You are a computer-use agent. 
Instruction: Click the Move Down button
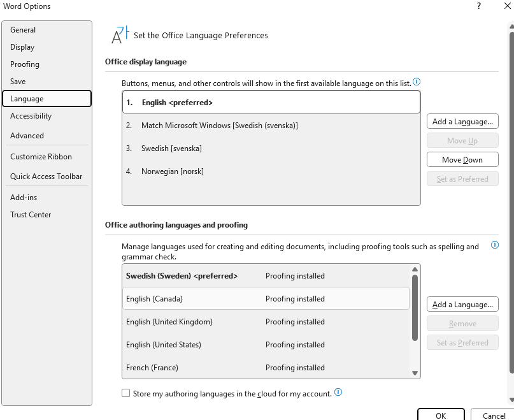tap(462, 159)
